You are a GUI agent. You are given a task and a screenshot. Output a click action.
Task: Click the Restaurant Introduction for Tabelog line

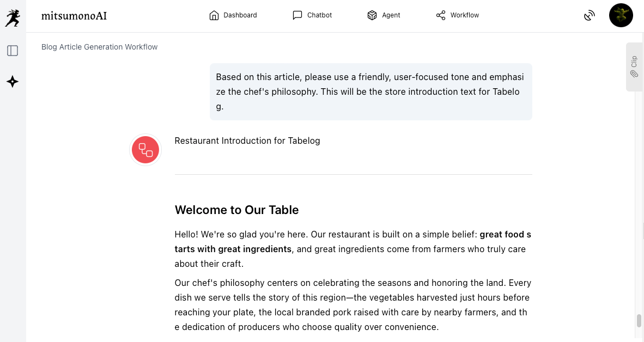[247, 141]
